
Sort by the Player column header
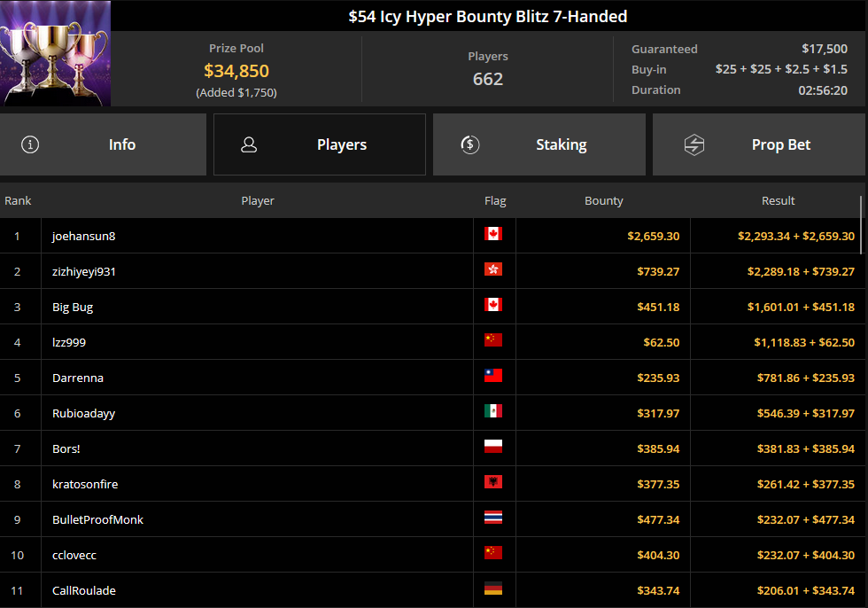click(x=258, y=200)
